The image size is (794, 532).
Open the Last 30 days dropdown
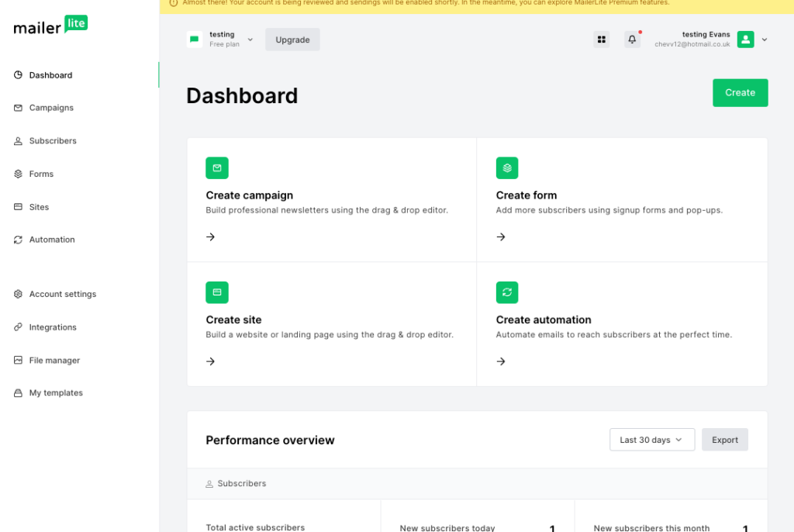[x=651, y=440]
